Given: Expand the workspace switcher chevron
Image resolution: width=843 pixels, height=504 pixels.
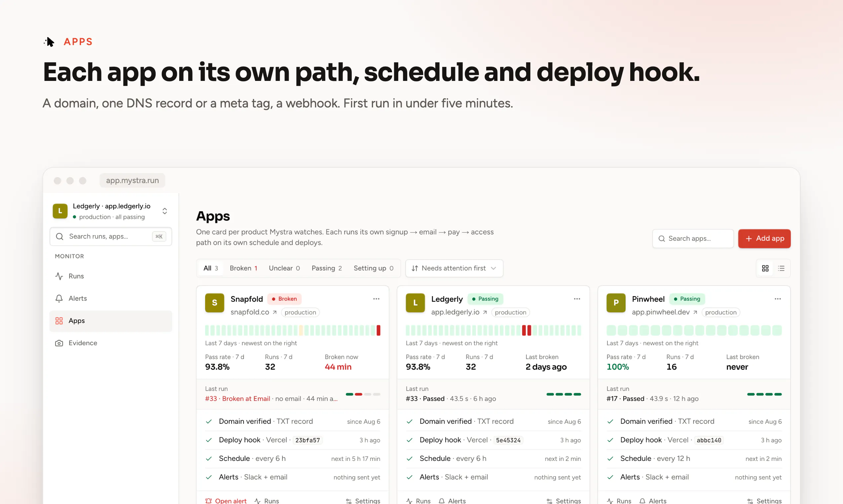Looking at the screenshot, I should pos(165,211).
